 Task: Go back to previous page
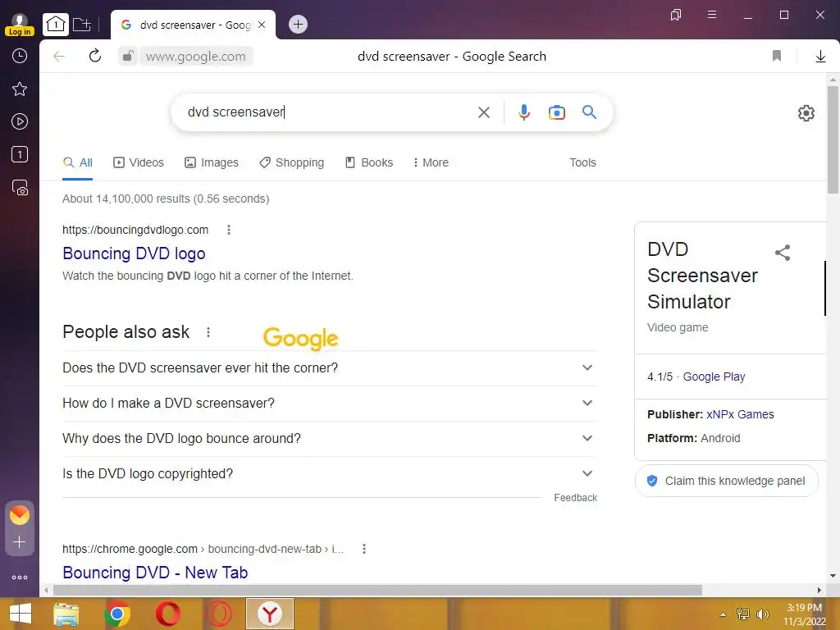(59, 57)
